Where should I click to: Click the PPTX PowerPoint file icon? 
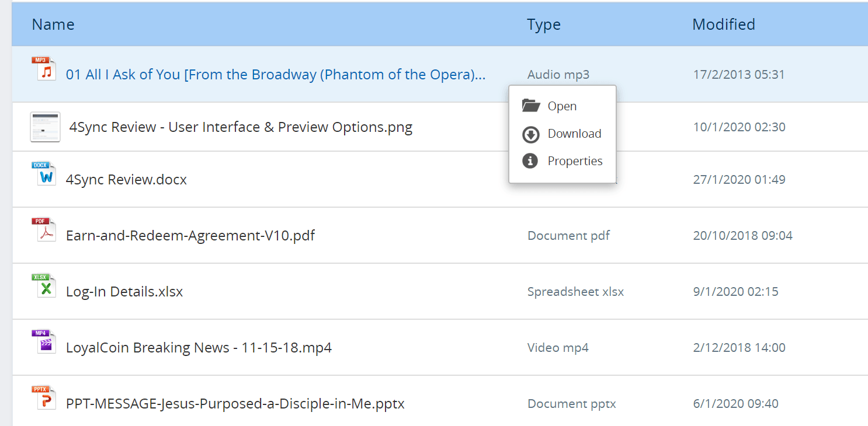tap(44, 397)
